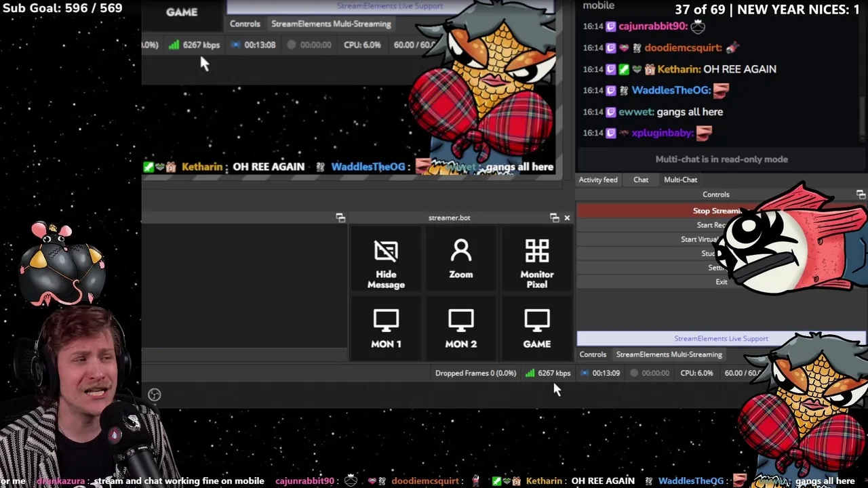Pop out the Controls dock using its float icon
The height and width of the screenshot is (488, 868).
point(861,195)
